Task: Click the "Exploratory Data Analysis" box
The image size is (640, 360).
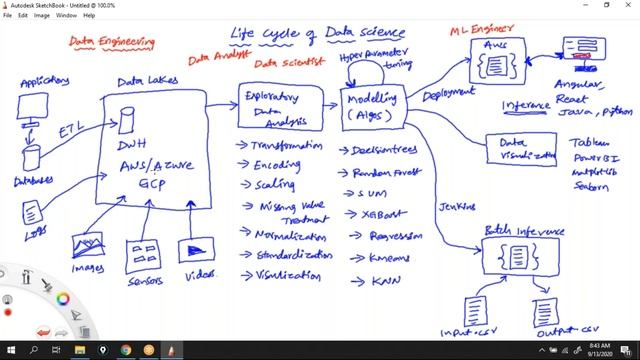Action: (x=281, y=107)
